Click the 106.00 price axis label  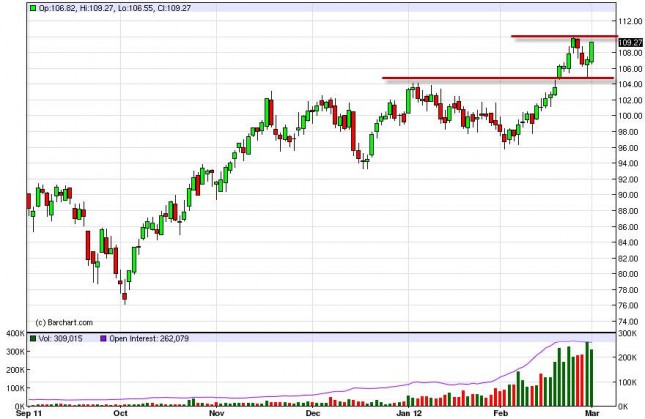pyautogui.click(x=630, y=69)
